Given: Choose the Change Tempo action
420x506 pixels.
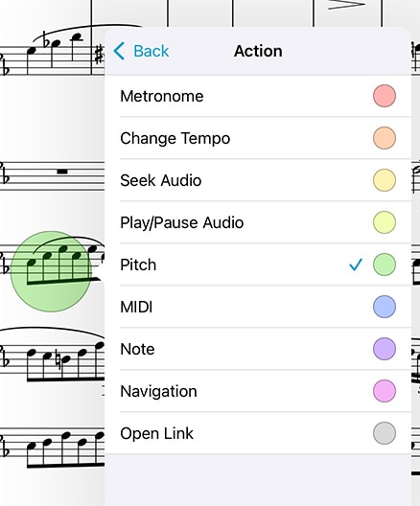Looking at the screenshot, I should tap(258, 138).
